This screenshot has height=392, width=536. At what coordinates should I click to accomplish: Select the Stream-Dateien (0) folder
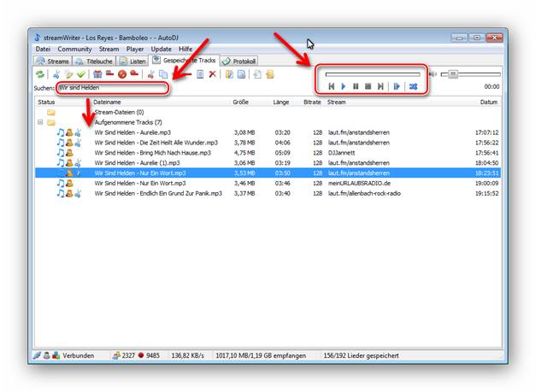click(x=119, y=112)
